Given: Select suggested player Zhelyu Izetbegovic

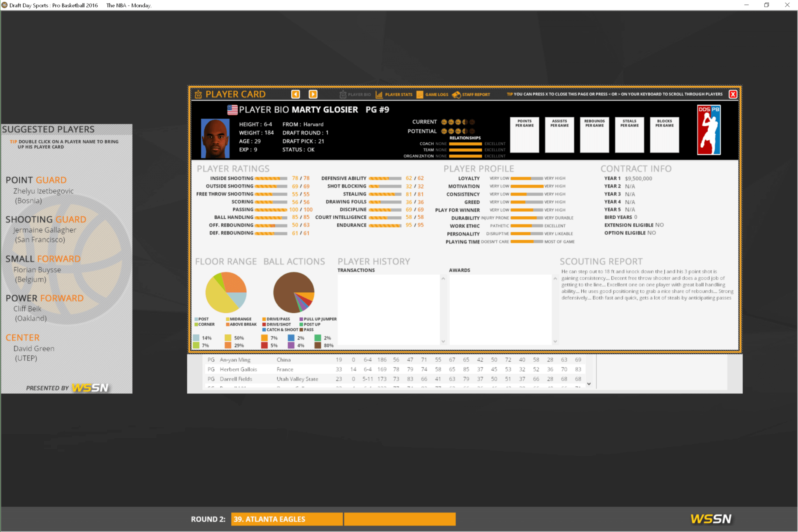Looking at the screenshot, I should tap(43, 196).
